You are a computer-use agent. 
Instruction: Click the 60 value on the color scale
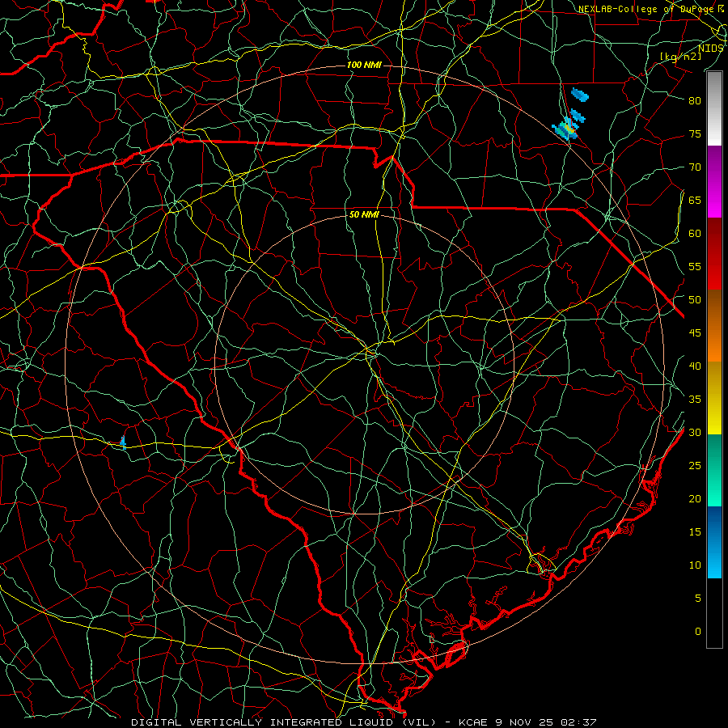point(695,234)
